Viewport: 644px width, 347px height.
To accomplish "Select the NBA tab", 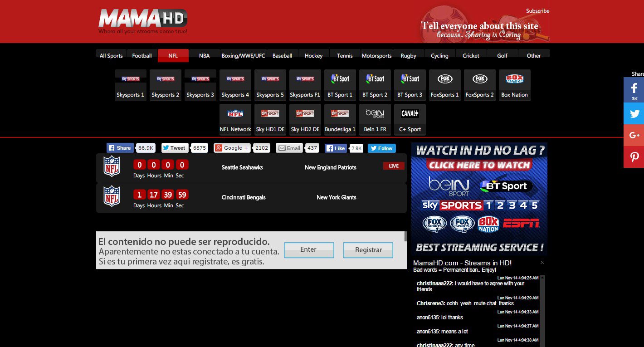I will click(x=204, y=55).
